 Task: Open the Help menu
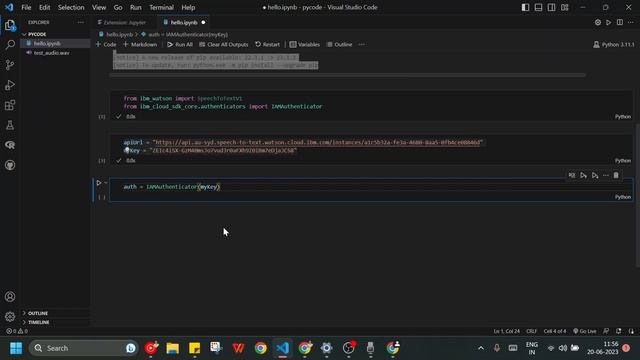pyautogui.click(x=188, y=7)
